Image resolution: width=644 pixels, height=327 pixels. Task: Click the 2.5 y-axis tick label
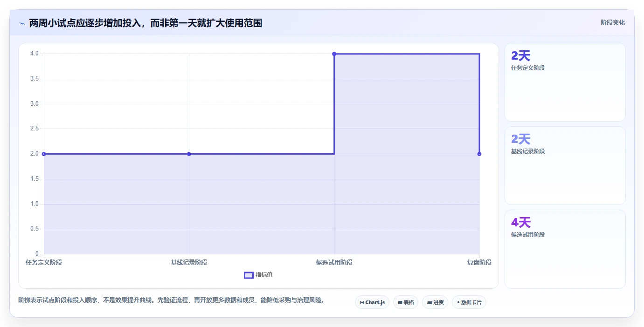pos(35,129)
